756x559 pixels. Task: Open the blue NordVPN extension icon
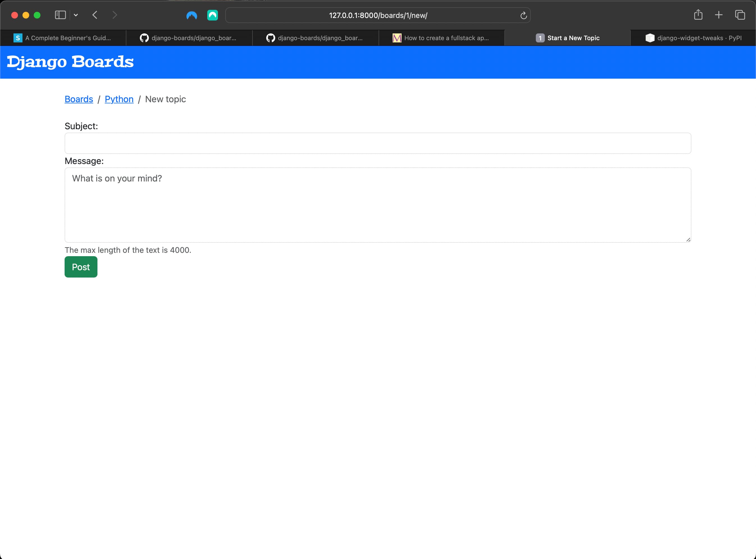(192, 15)
